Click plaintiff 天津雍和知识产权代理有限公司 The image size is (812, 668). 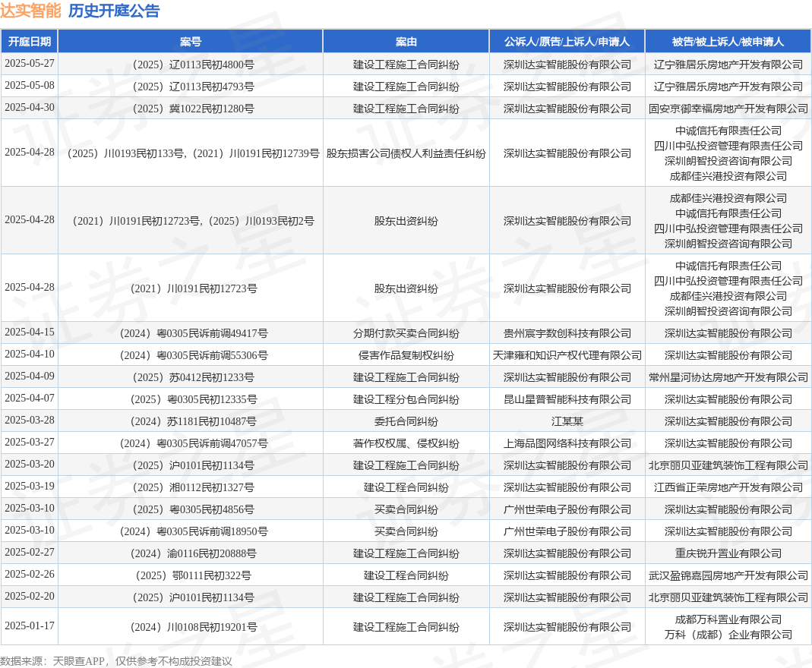click(567, 355)
